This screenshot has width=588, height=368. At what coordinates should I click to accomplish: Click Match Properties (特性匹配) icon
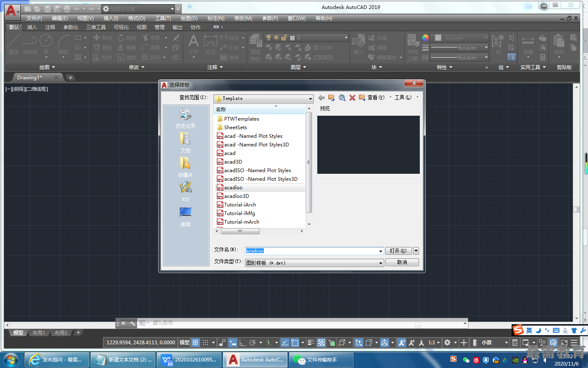[x=413, y=47]
